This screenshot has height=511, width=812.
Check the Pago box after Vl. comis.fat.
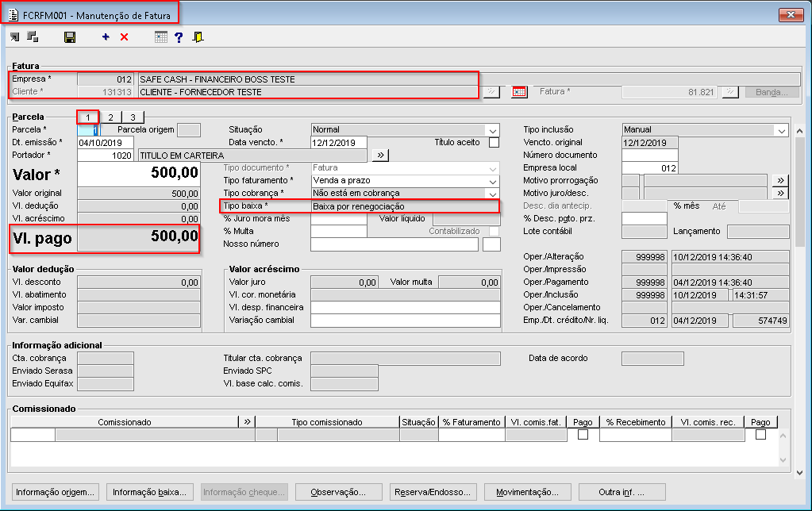(583, 434)
